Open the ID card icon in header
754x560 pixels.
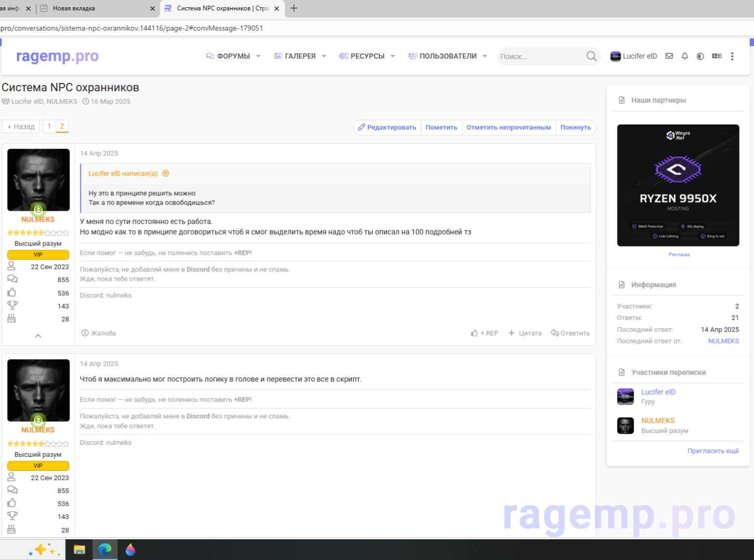717,56
